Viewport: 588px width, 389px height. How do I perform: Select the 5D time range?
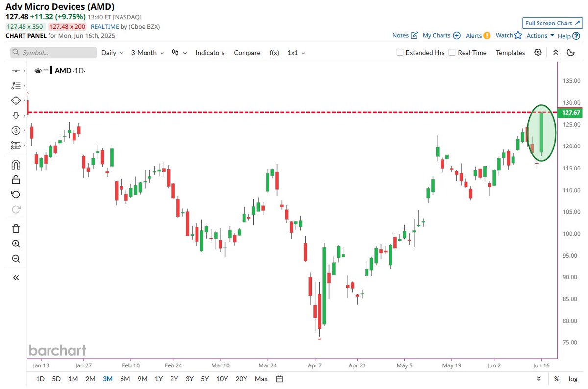[x=56, y=379]
